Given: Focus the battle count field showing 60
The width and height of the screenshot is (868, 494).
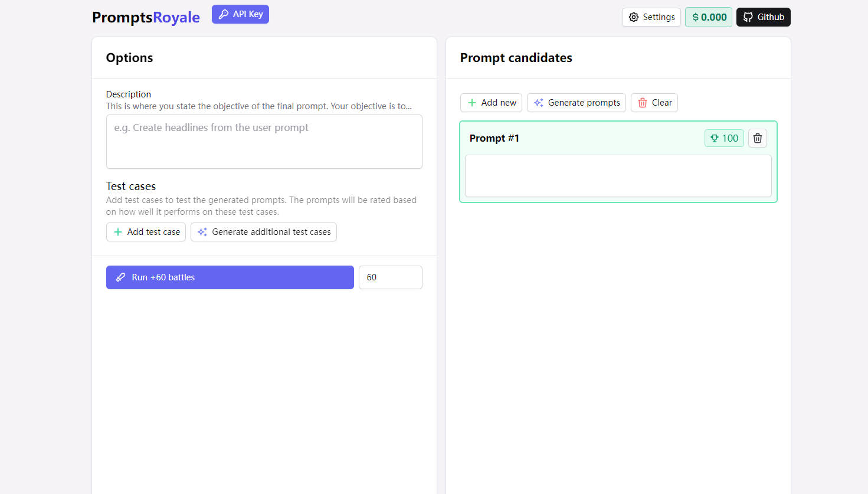Looking at the screenshot, I should pos(390,277).
